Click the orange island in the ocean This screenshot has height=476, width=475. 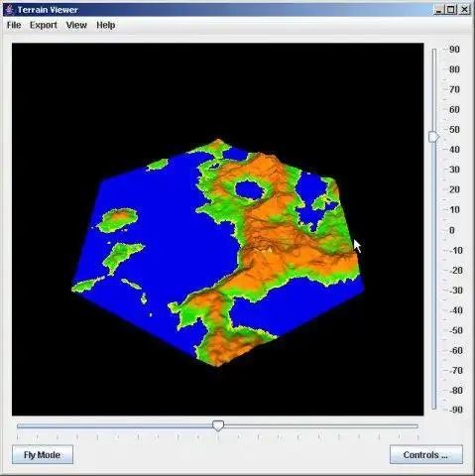pyautogui.click(x=119, y=218)
